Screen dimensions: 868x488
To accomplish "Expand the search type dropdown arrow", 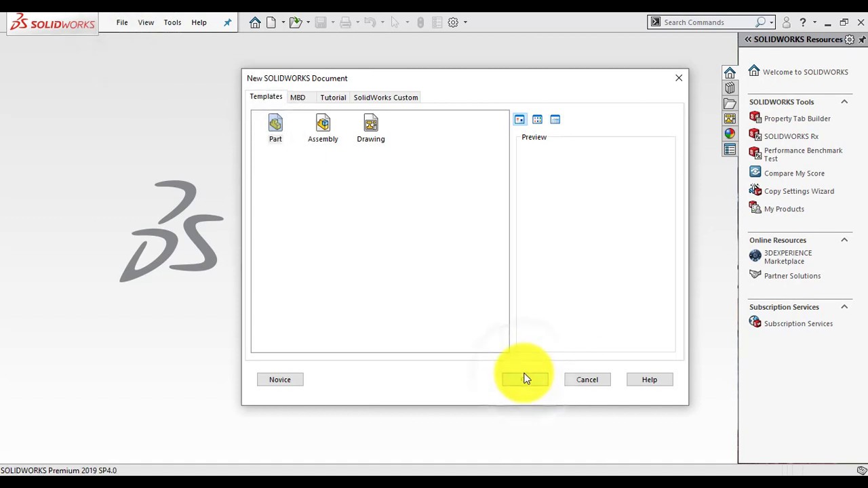I will point(772,22).
